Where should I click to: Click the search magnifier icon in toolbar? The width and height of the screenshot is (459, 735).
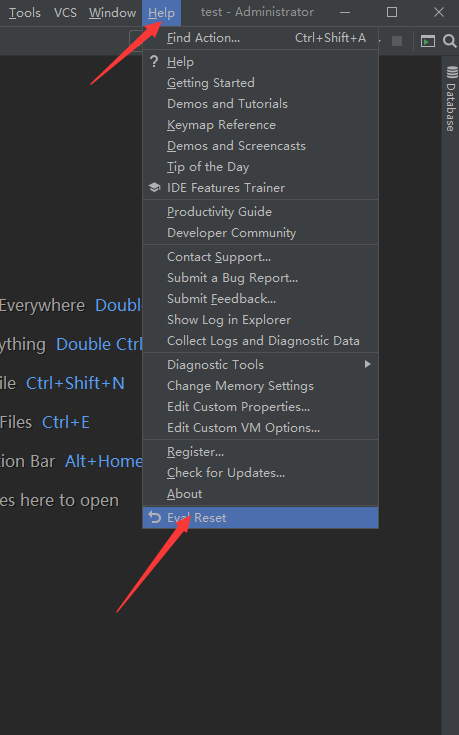pyautogui.click(x=449, y=41)
